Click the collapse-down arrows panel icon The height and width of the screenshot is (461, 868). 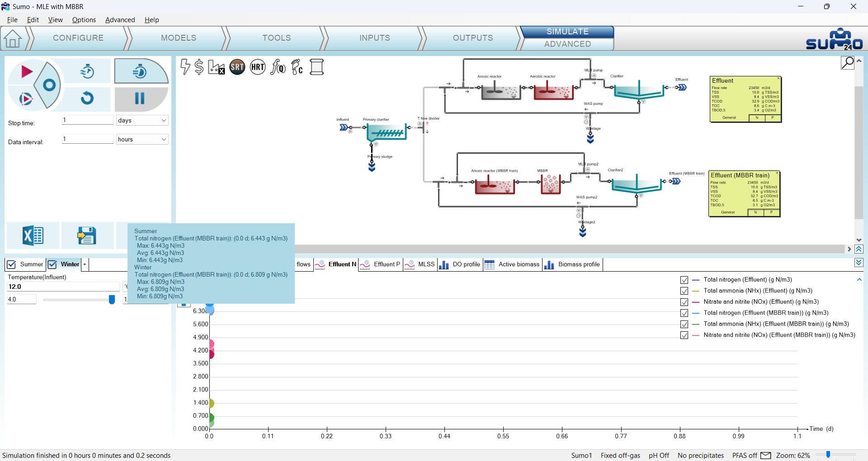click(x=859, y=263)
